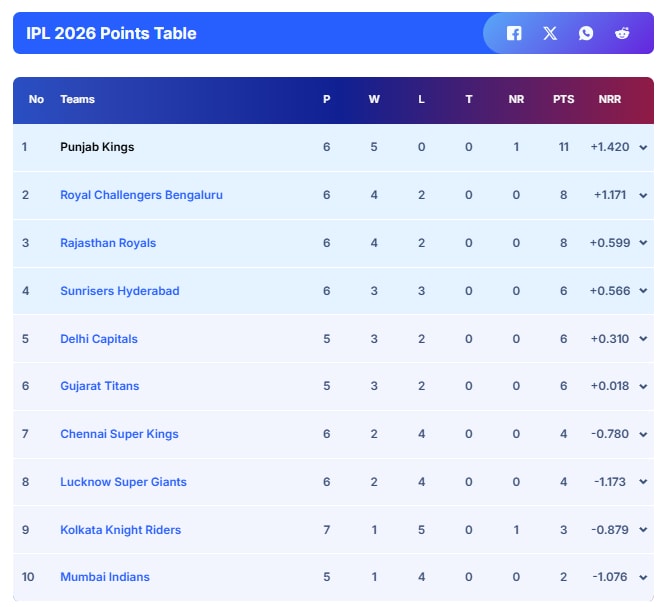Click the IPL 2026 Points Table title
Image resolution: width=668 pixels, height=607 pixels.
tap(111, 33)
